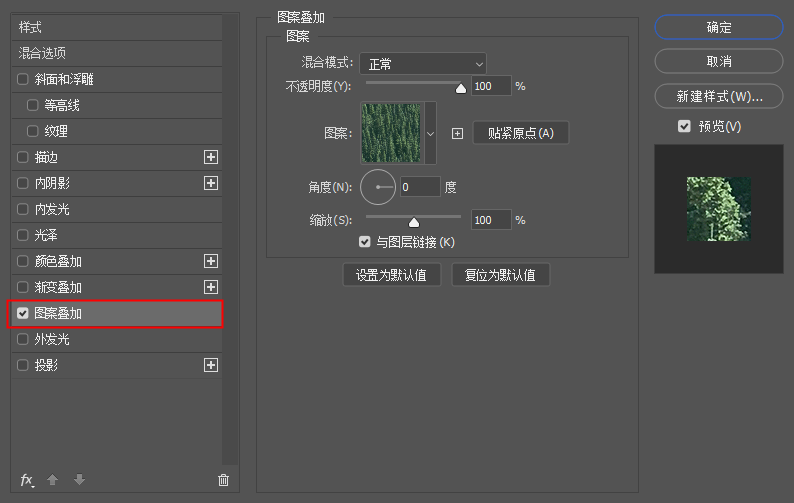
Task: Enable the 渐变叠加 checkbox
Action: point(23,287)
